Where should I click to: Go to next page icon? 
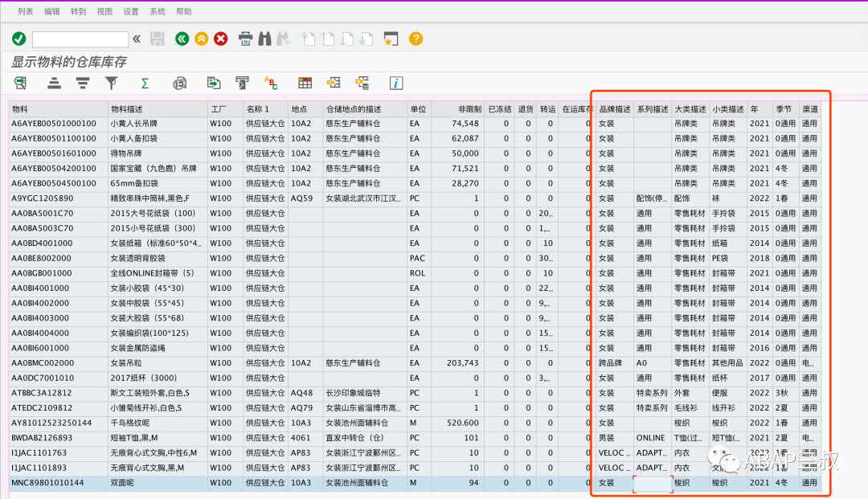coord(347,39)
